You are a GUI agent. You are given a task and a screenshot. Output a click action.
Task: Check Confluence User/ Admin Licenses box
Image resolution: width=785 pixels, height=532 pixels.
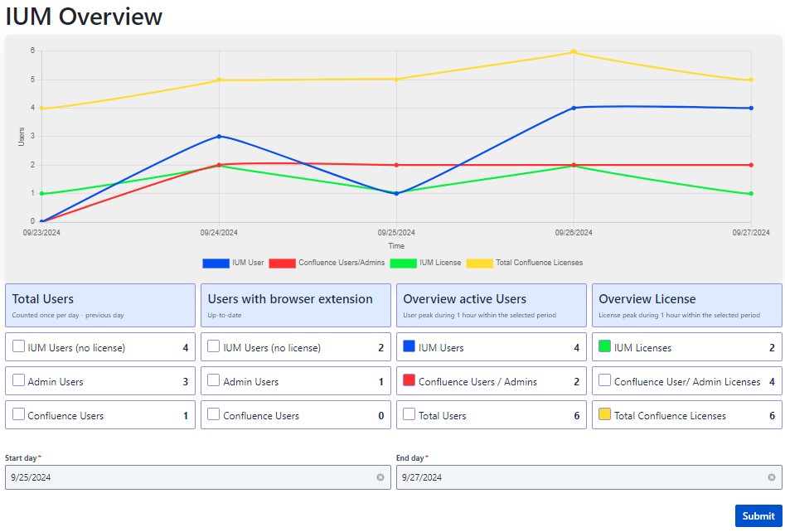604,381
